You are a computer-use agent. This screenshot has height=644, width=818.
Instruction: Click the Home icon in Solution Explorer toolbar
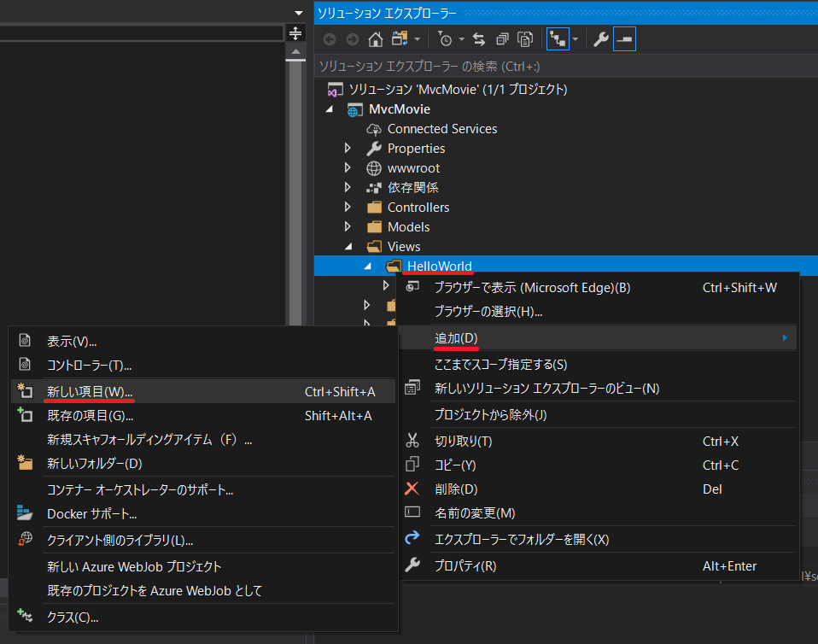click(x=375, y=39)
